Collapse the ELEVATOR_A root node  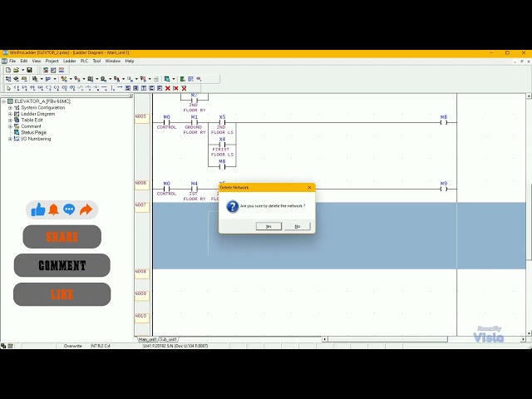point(3,101)
